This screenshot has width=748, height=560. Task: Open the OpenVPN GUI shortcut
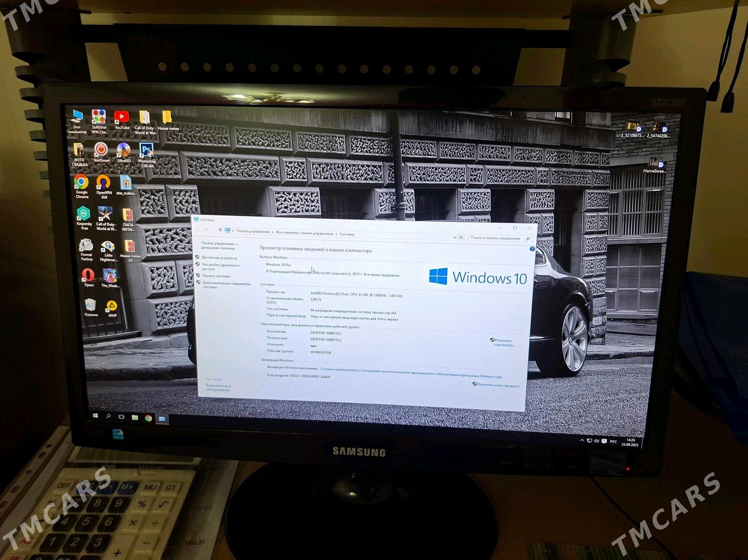[104, 187]
